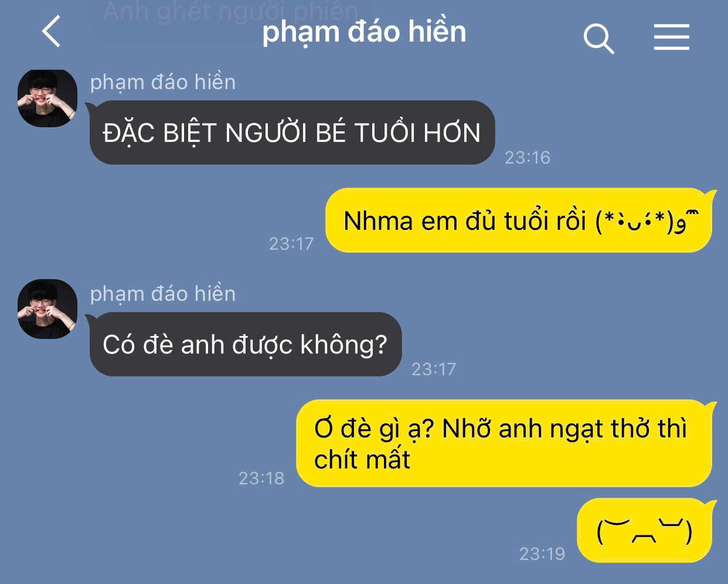
Task: Select the kaomoji-only yellow bubble
Action: pos(647,531)
